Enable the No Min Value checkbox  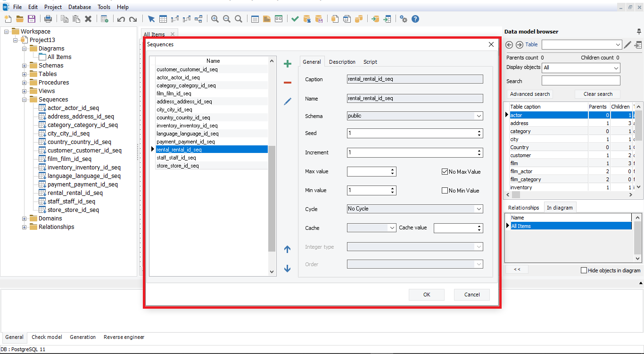pos(445,190)
